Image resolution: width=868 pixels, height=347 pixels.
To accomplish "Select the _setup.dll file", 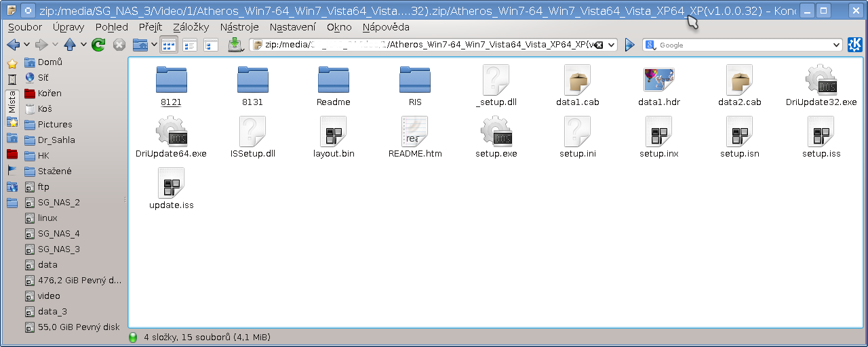I will (x=496, y=86).
